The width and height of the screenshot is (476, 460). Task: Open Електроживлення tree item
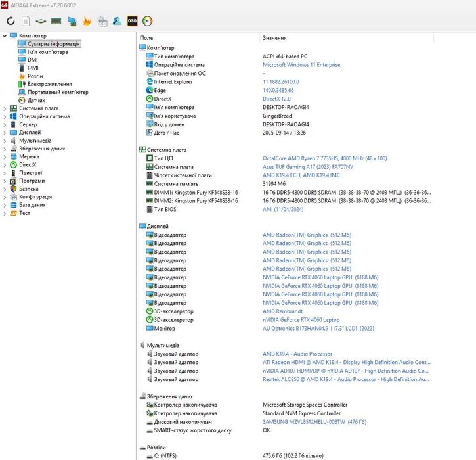tap(50, 84)
